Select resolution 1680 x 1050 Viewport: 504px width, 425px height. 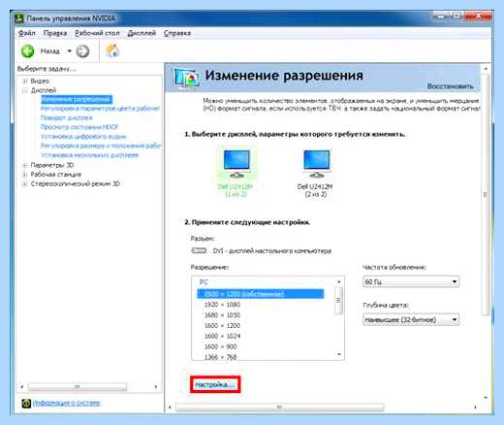click(x=222, y=315)
